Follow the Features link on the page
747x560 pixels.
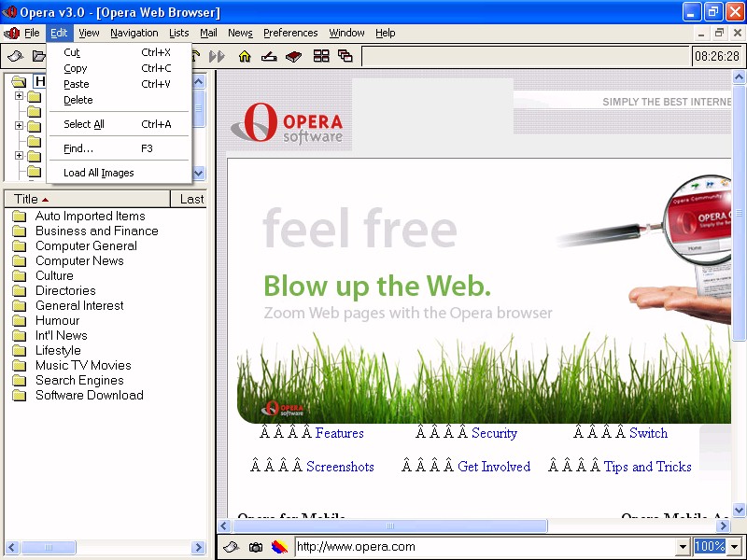pyautogui.click(x=339, y=433)
